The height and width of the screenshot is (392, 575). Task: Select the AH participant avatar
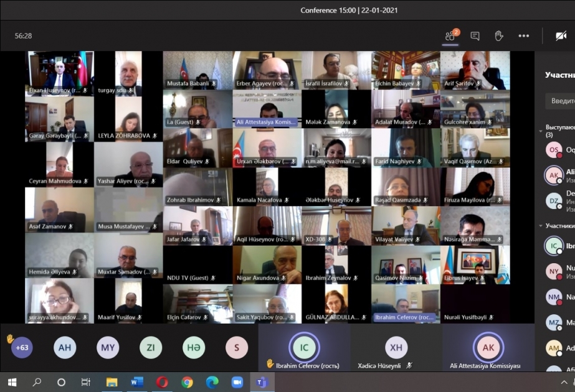click(x=65, y=347)
